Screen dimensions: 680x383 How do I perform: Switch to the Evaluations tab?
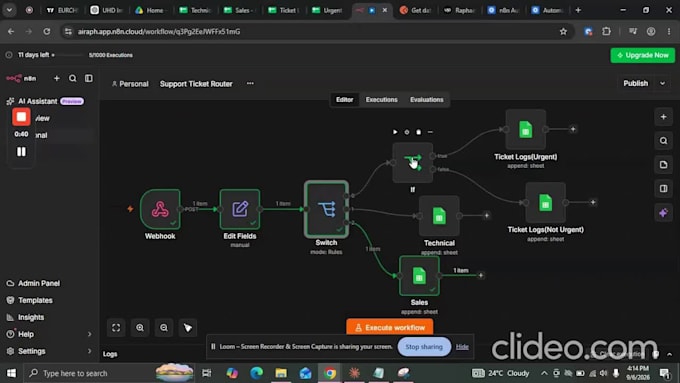(x=427, y=100)
